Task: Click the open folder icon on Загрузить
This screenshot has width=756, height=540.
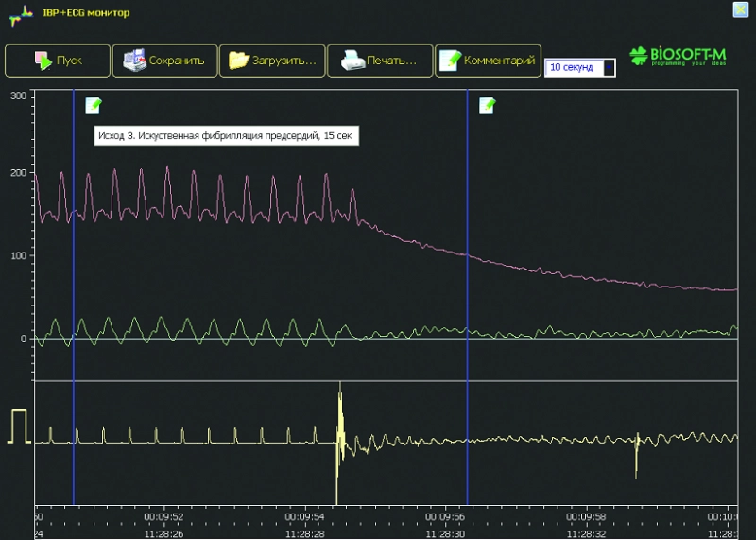Action: [239, 61]
